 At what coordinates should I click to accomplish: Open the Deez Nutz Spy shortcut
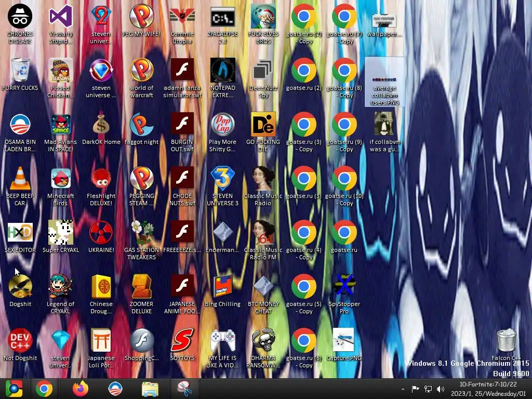[x=263, y=78]
